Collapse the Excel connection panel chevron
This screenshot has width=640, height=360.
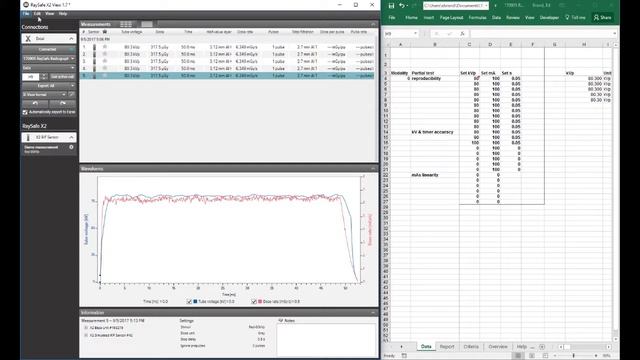(x=71, y=39)
